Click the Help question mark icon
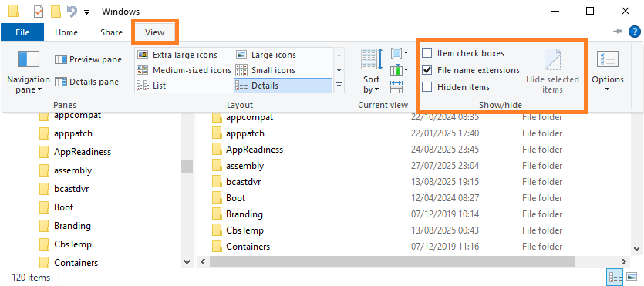 point(635,32)
